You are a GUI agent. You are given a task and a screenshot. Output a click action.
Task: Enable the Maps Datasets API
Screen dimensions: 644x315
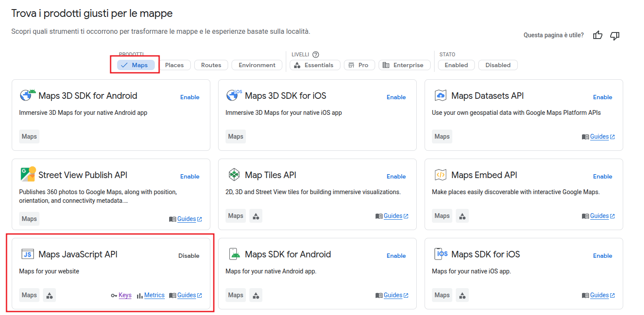(x=603, y=97)
